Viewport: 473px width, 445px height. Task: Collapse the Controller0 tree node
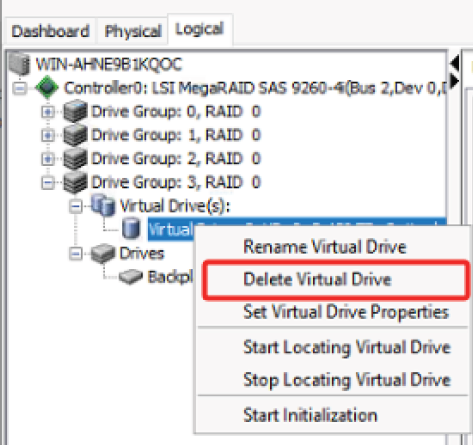[x=20, y=88]
